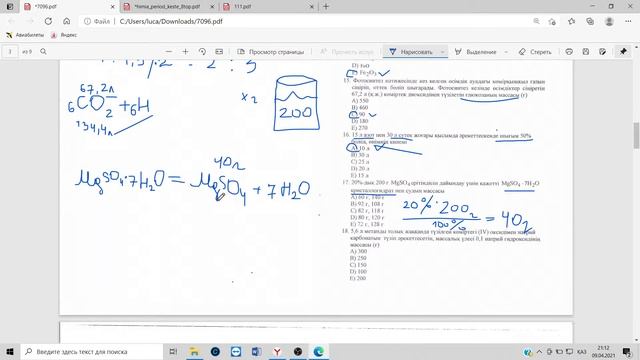The width and height of the screenshot is (640, 360).
Task: Open the tab actions menu icon
Action: pyautogui.click(x=10, y=7)
